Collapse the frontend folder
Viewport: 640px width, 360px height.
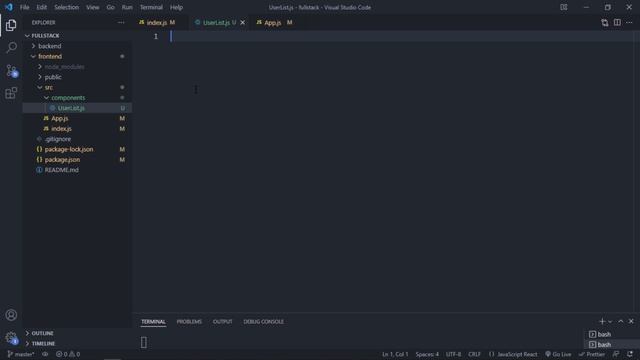(x=77, y=56)
